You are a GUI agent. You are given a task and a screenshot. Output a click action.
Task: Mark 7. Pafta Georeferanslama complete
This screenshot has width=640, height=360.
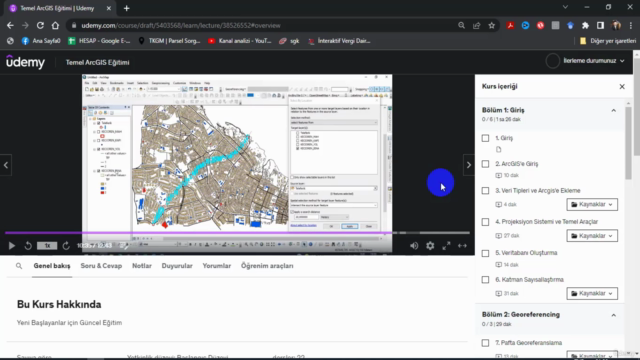click(x=485, y=343)
